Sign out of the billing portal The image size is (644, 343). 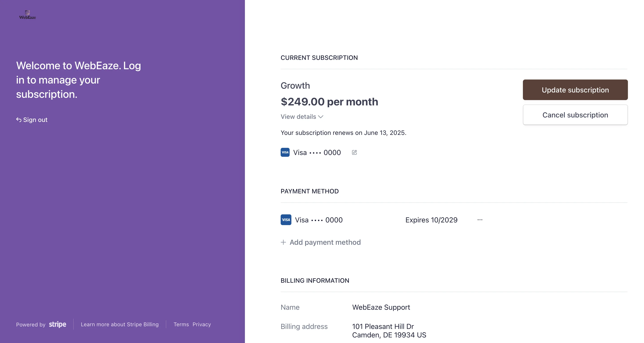(32, 120)
